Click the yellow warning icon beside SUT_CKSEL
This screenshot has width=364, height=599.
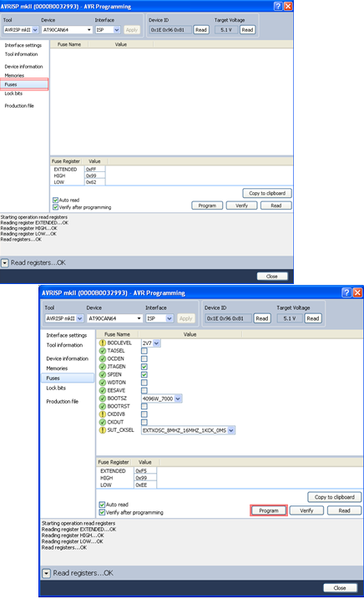click(103, 430)
